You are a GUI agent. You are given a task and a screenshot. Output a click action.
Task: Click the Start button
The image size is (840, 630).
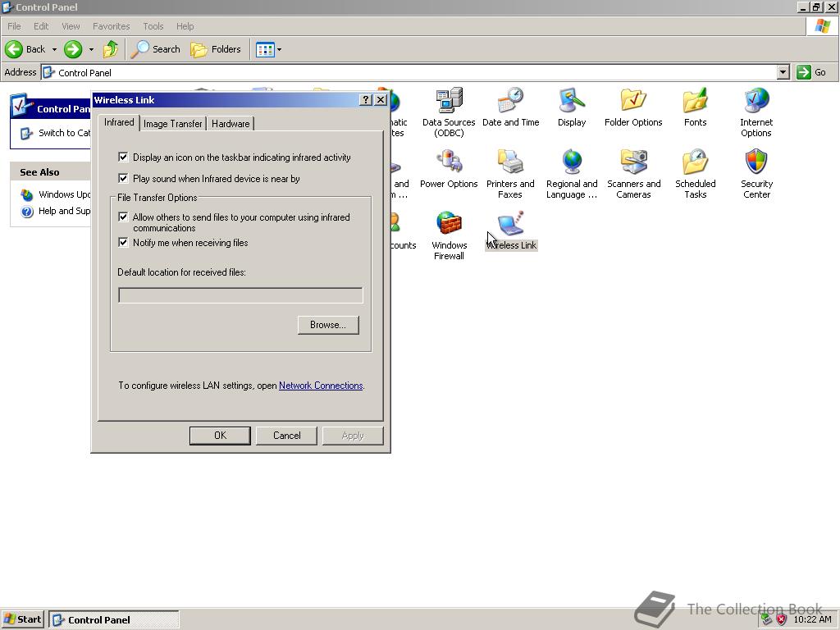pyautogui.click(x=22, y=619)
